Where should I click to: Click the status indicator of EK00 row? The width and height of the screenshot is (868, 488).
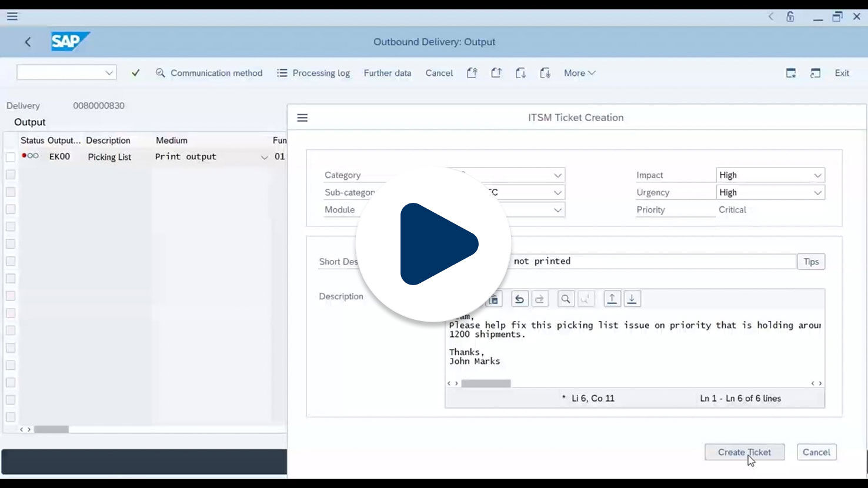[x=30, y=156]
